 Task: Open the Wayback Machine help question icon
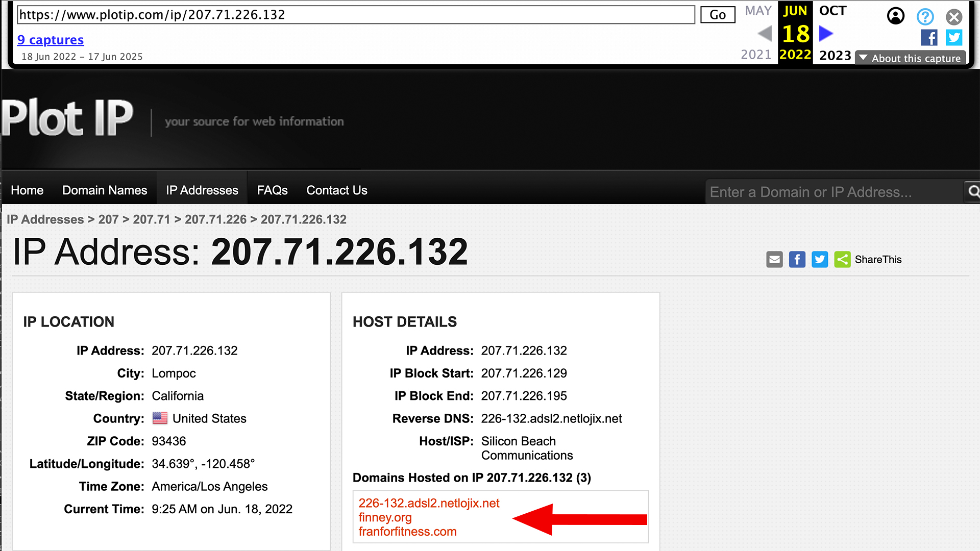coord(925,17)
